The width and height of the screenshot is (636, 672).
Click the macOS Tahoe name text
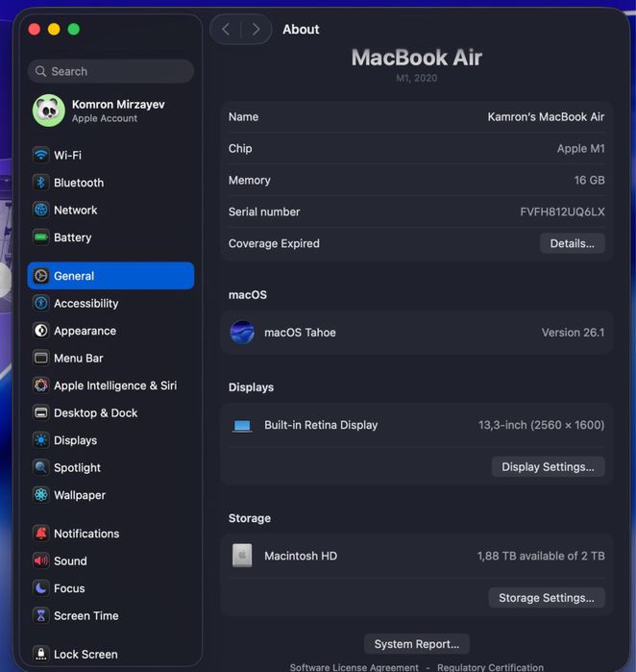coord(300,332)
